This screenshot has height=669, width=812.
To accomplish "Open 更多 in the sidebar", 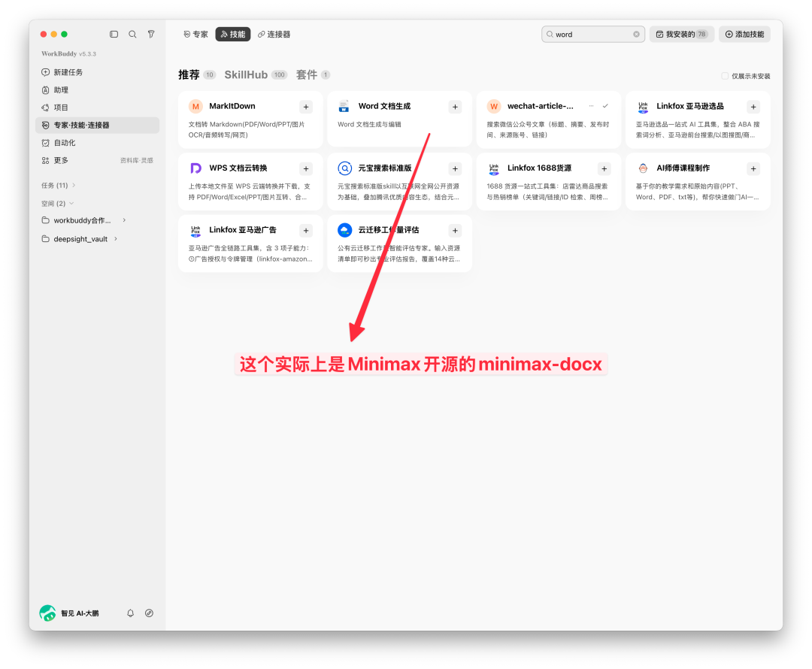I will [x=61, y=161].
